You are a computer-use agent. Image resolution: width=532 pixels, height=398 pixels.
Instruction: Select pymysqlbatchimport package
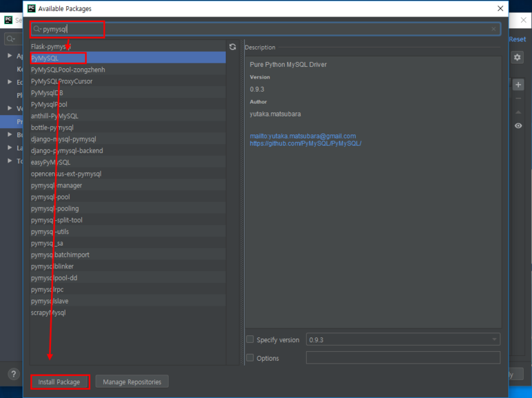point(128,255)
